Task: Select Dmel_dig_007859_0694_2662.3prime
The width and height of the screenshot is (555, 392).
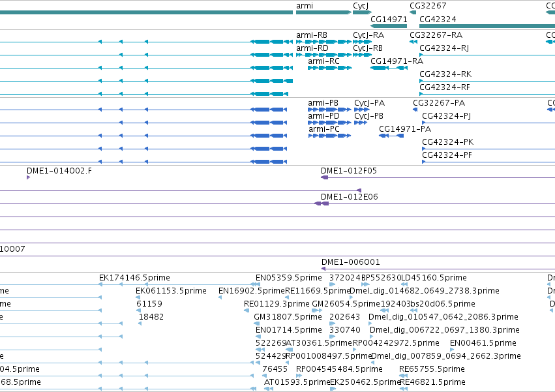Action: (x=446, y=357)
